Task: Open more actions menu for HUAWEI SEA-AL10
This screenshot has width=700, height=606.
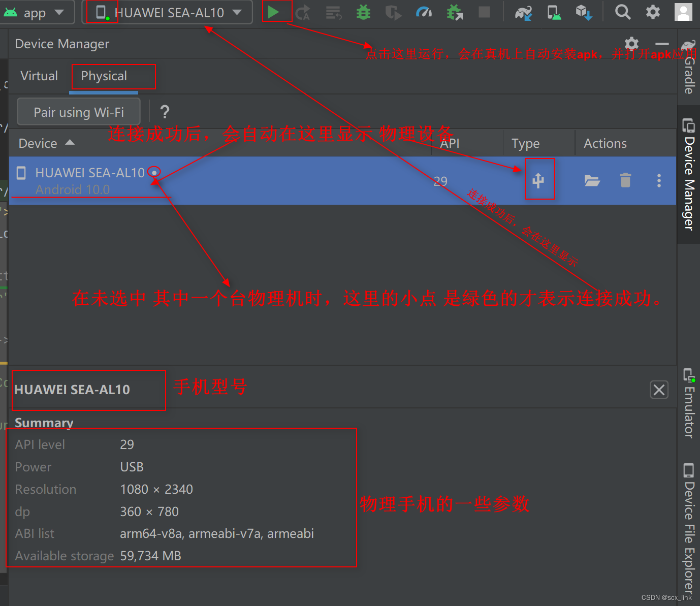Action: tap(659, 180)
